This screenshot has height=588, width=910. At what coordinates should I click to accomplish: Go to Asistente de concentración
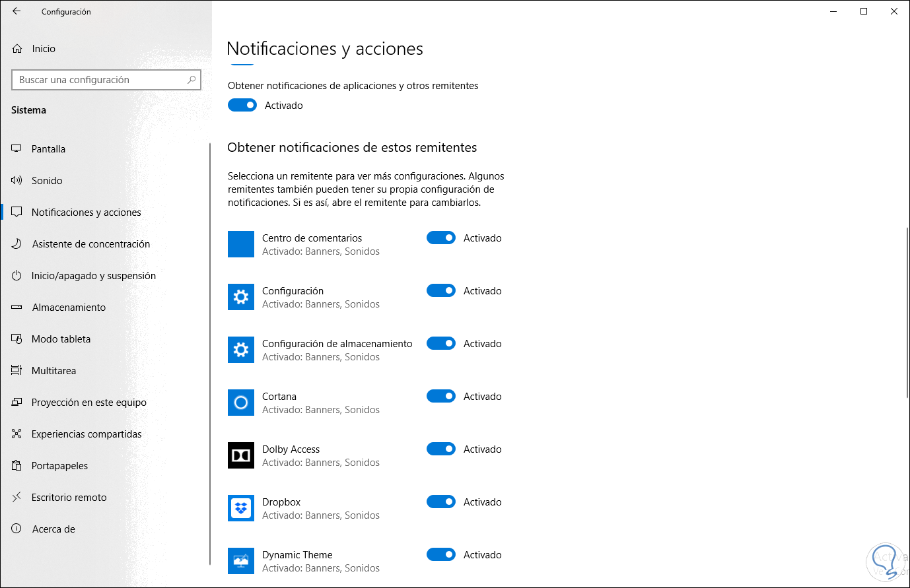[x=90, y=244]
